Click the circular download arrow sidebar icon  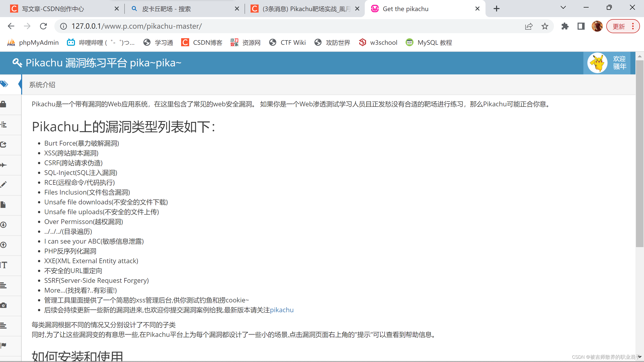[x=4, y=225]
